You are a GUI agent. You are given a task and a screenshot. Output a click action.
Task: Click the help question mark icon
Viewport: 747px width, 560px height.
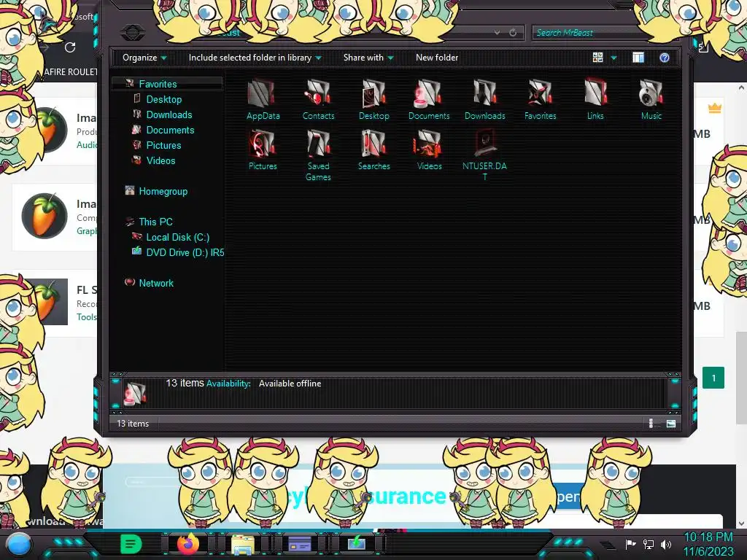click(665, 58)
